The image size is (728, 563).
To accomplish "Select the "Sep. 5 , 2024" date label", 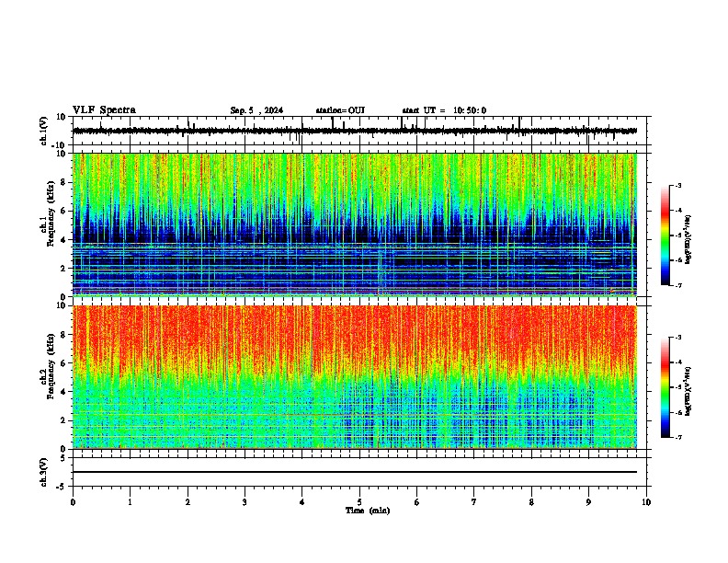I will pyautogui.click(x=256, y=110).
